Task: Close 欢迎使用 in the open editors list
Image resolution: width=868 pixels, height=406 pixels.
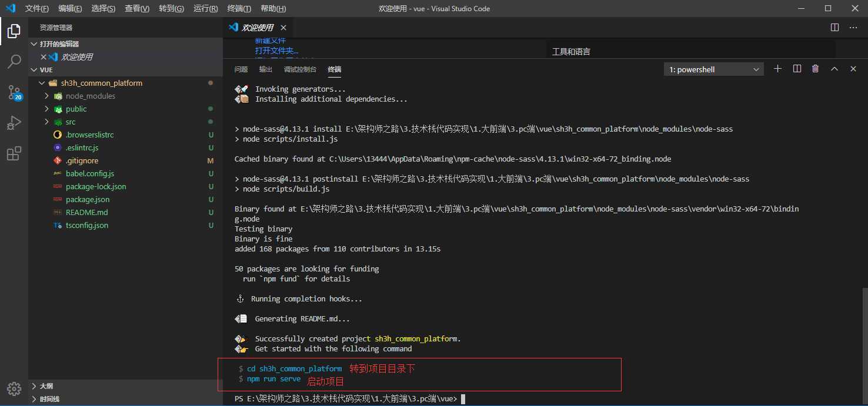Action: pos(43,57)
